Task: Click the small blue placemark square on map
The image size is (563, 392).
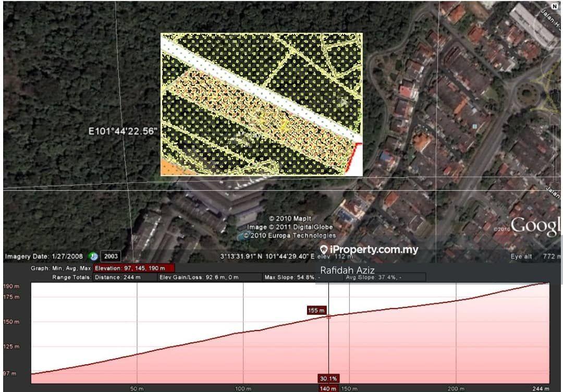Action: point(474,126)
